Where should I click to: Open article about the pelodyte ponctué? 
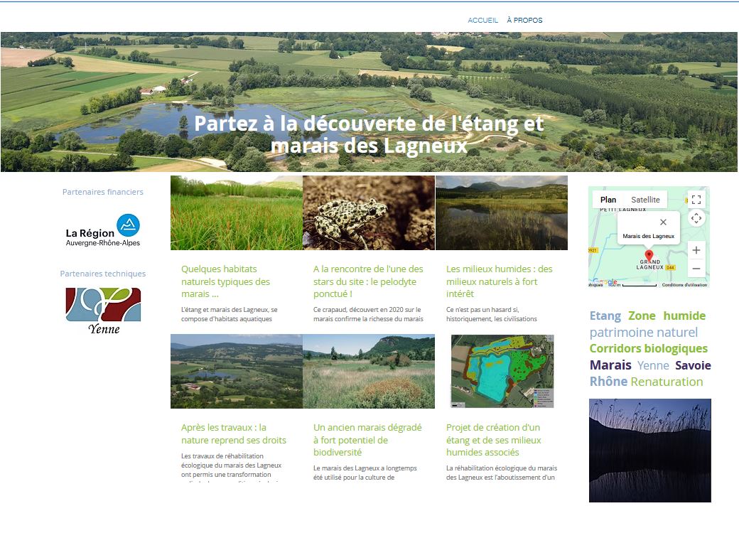click(368, 281)
